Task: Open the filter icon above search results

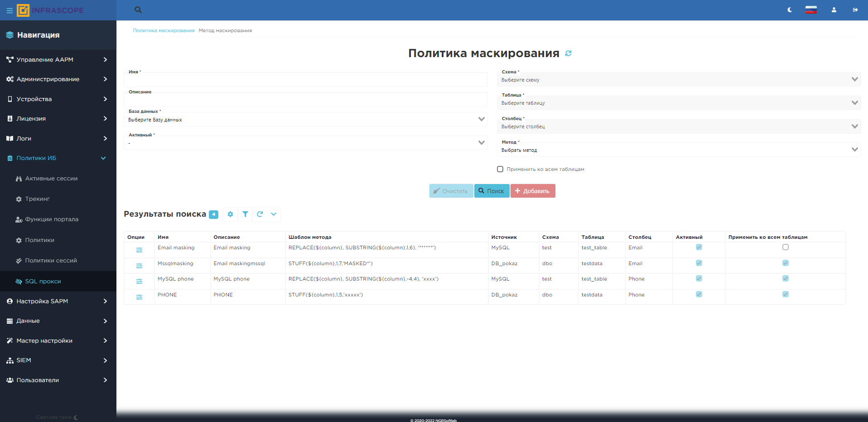Action: click(x=245, y=214)
